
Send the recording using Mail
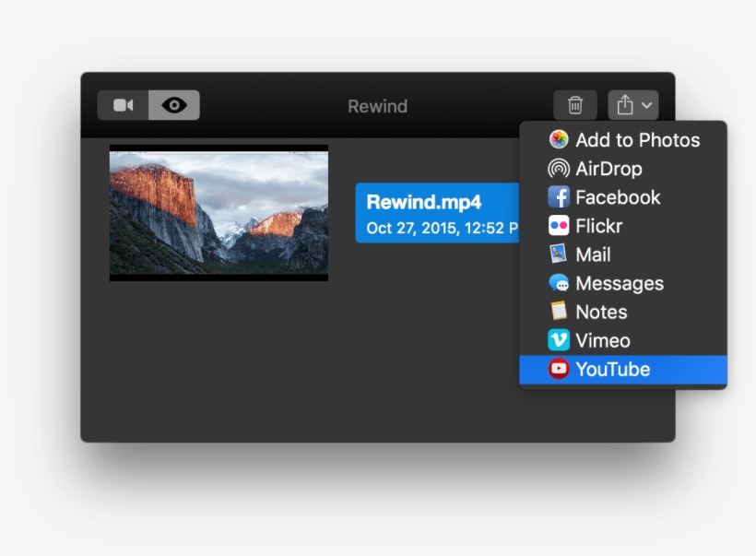coord(623,254)
